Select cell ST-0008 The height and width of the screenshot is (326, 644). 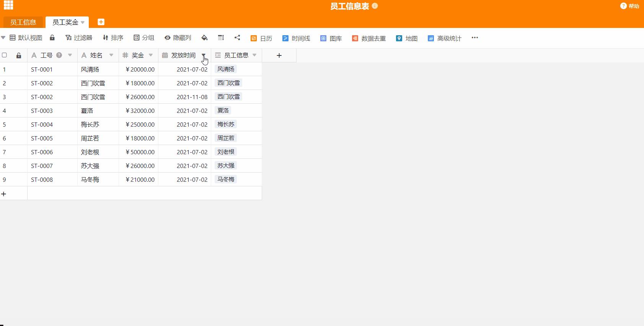(52, 179)
